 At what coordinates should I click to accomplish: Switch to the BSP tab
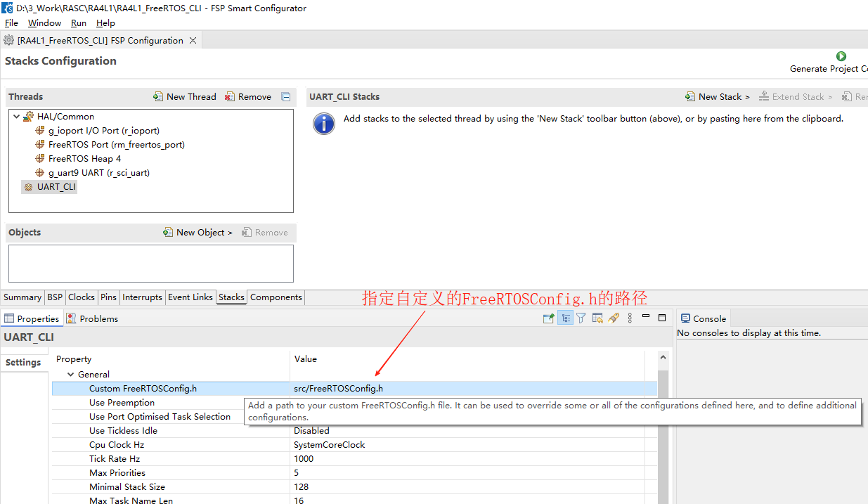point(55,297)
